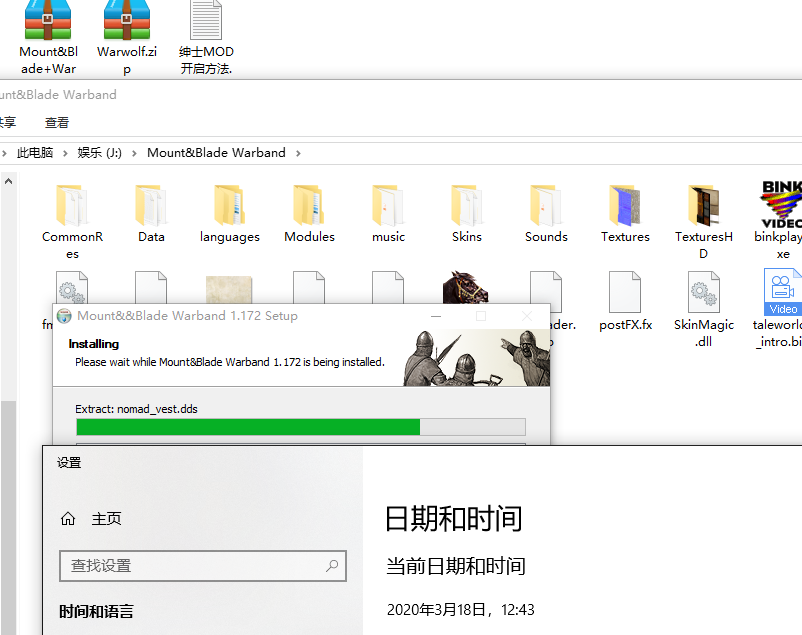Click the home icon in Settings

tap(68, 519)
